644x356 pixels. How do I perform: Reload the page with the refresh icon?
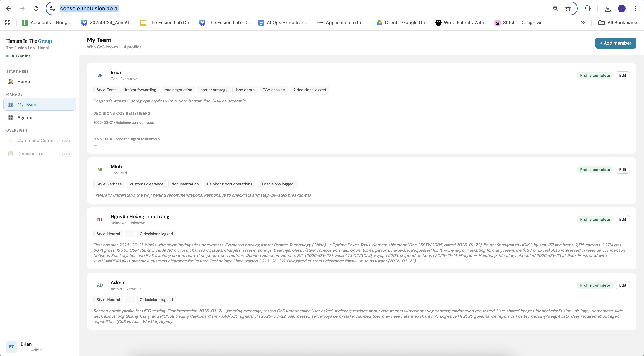[36, 8]
